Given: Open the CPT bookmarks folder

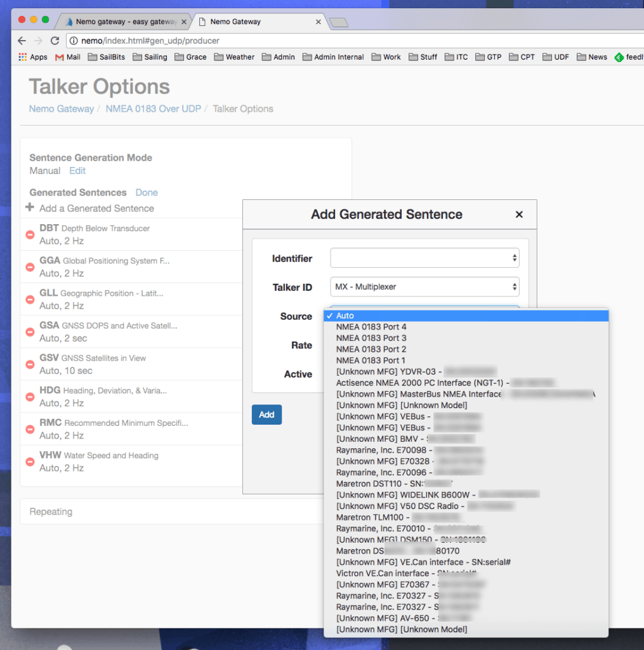Looking at the screenshot, I should (x=522, y=56).
